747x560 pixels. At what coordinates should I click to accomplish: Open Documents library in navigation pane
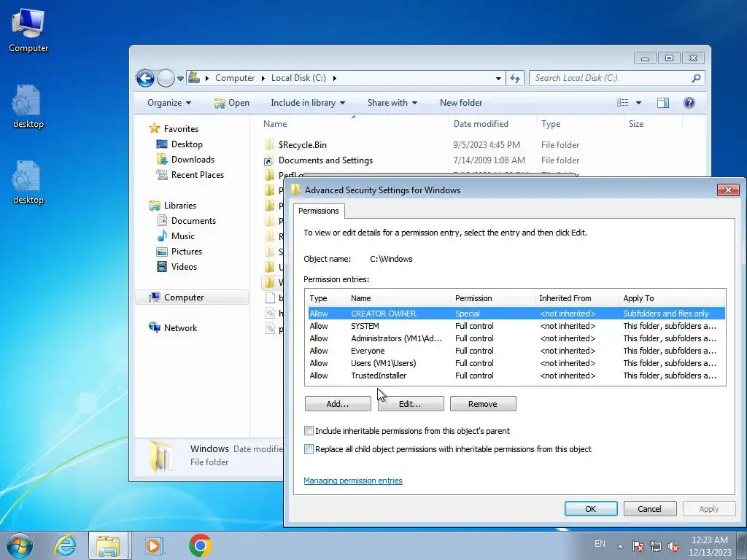[187, 221]
